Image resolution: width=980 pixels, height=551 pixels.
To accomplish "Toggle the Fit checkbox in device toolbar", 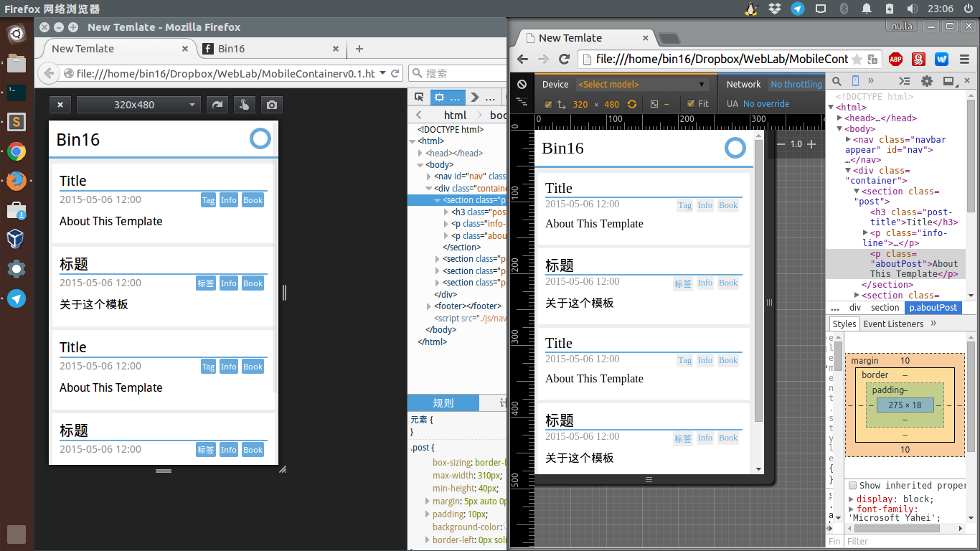I will (x=691, y=104).
